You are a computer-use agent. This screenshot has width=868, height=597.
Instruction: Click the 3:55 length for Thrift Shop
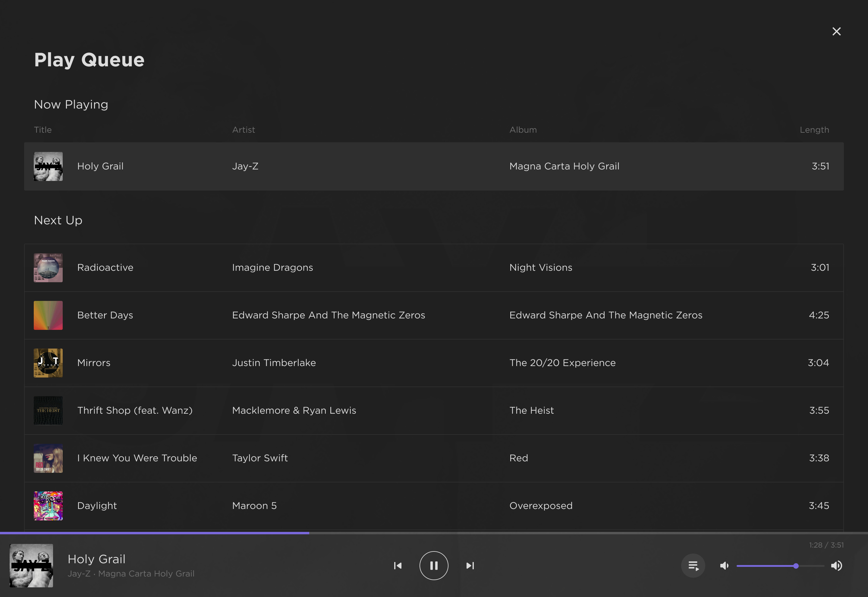click(x=819, y=411)
